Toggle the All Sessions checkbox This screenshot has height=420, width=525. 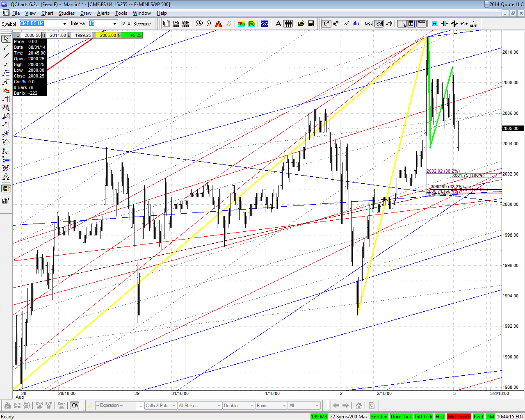pyautogui.click(x=123, y=24)
